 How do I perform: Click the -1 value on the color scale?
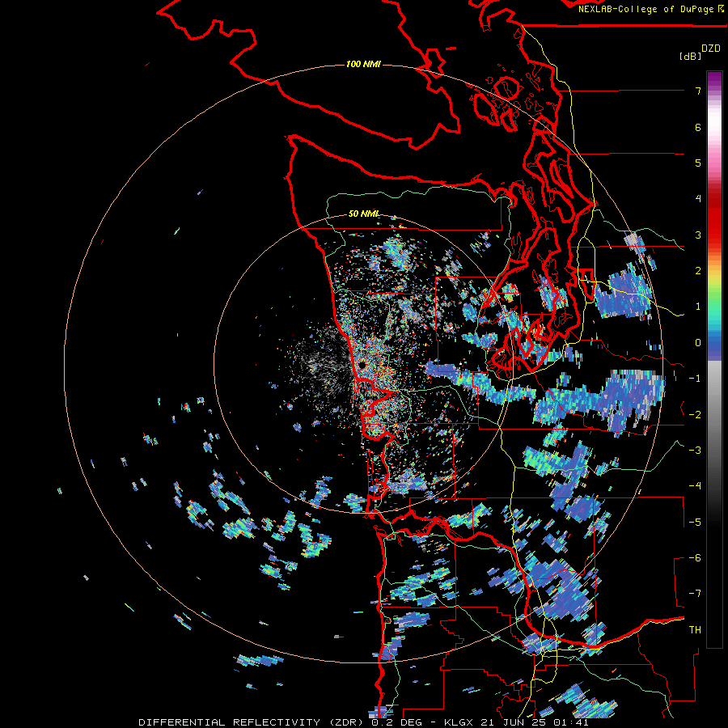pyautogui.click(x=695, y=379)
